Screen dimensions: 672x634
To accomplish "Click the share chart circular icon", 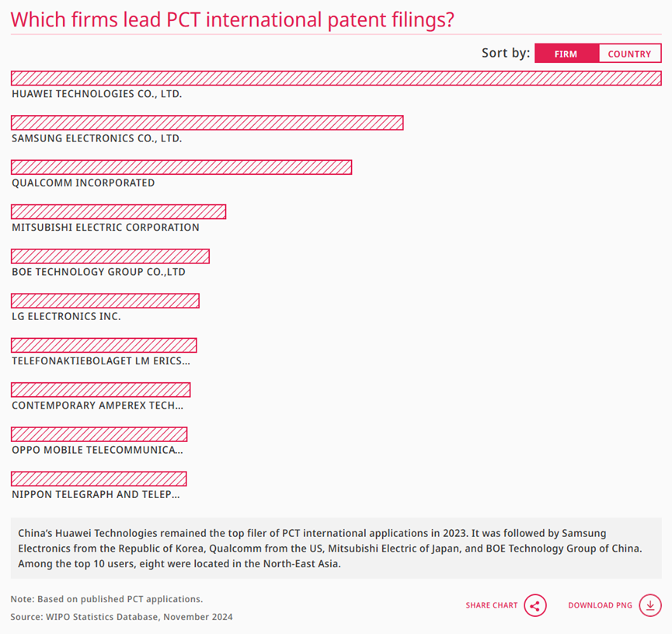I will coord(534,605).
